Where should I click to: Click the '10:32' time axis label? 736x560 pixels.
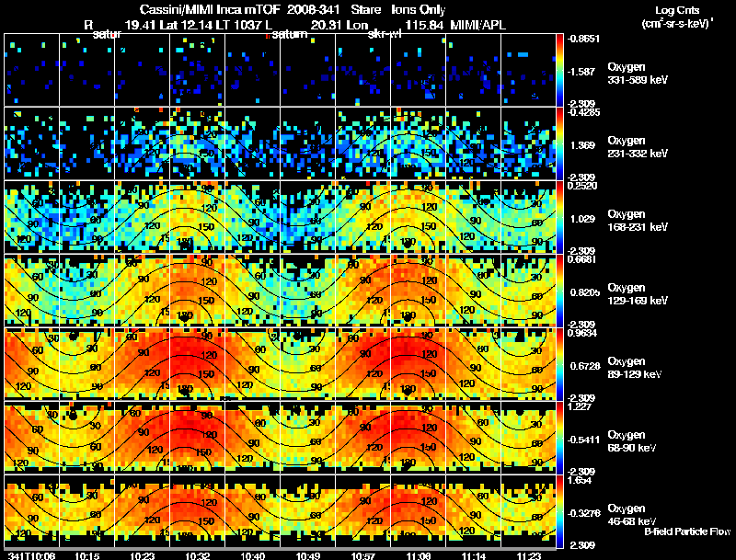tap(198, 555)
